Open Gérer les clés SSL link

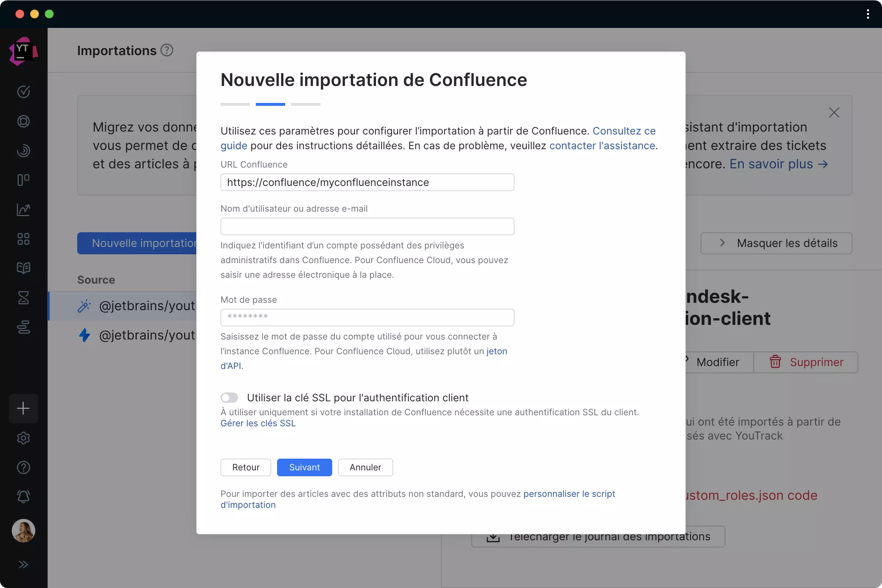coord(258,423)
